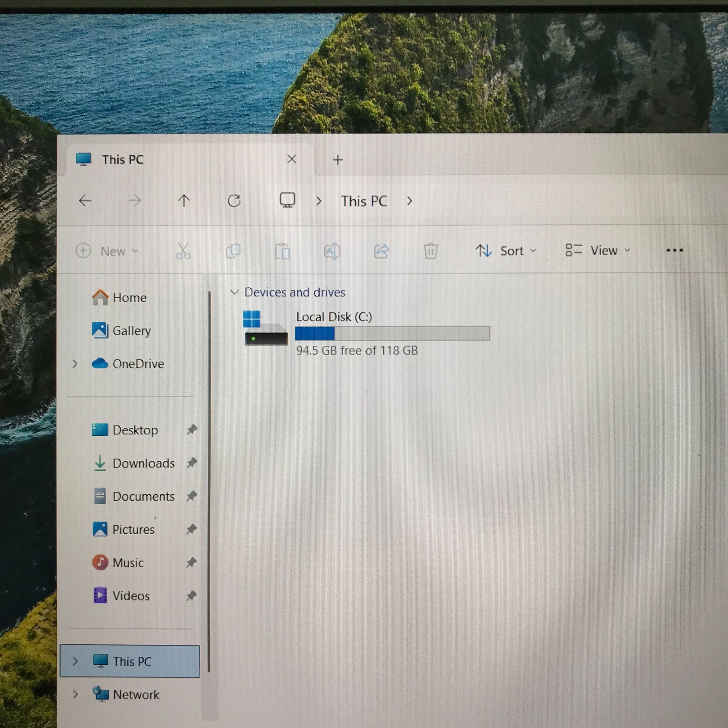
Task: Open the New dropdown menu
Action: 107,251
